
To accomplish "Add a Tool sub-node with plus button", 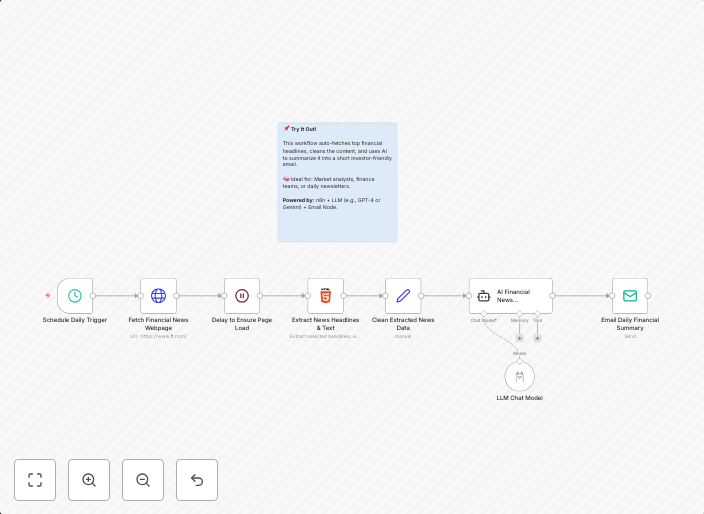I will tap(537, 338).
